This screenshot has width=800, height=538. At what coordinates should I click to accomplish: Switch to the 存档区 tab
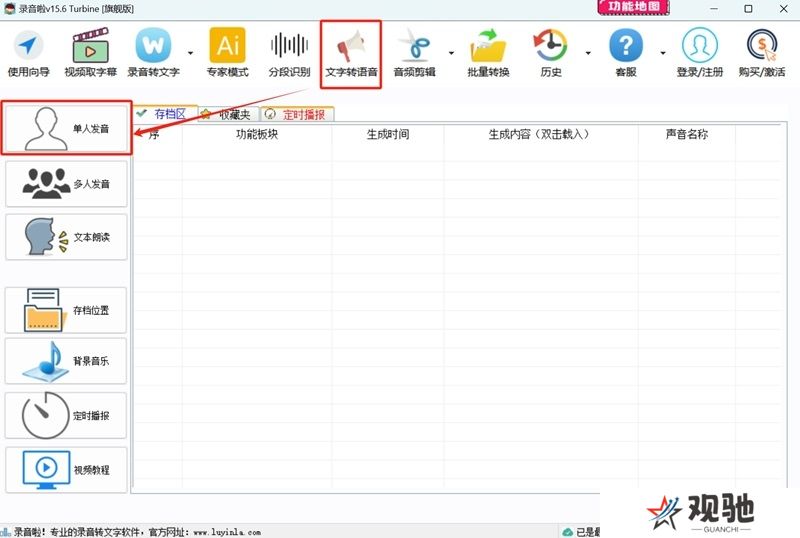165,114
